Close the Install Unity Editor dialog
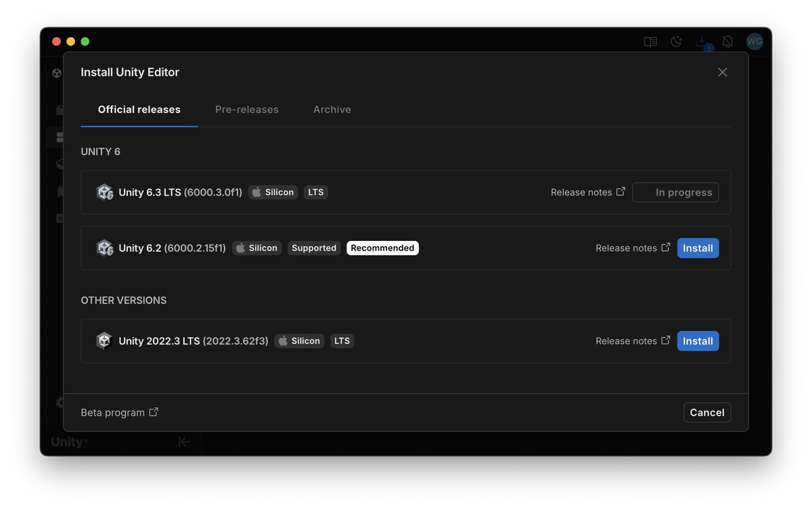This screenshot has width=812, height=509. (723, 72)
